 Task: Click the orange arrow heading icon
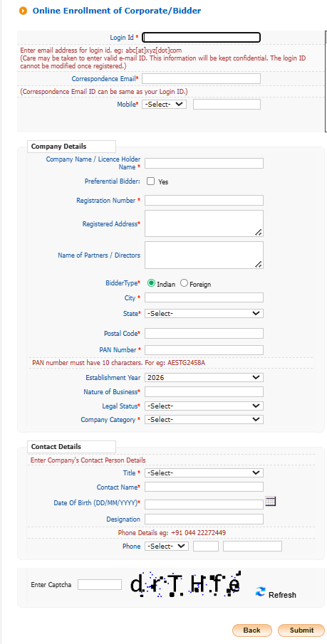24,11
